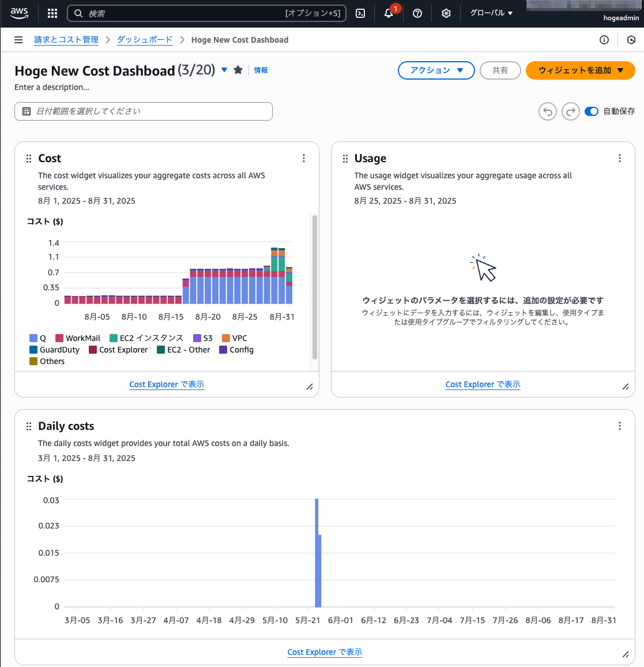Open the hogeadmin account menu
This screenshot has width=644, height=667.
[620, 18]
